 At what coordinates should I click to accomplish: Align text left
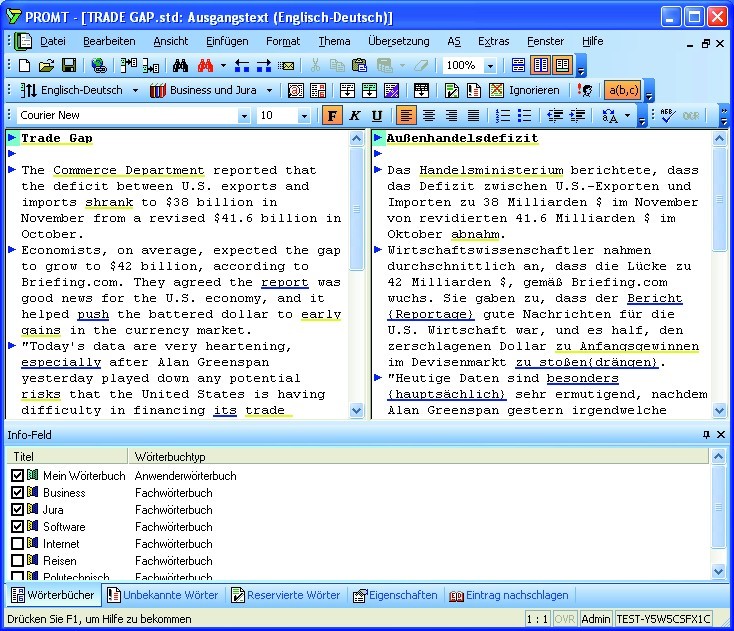(x=406, y=115)
